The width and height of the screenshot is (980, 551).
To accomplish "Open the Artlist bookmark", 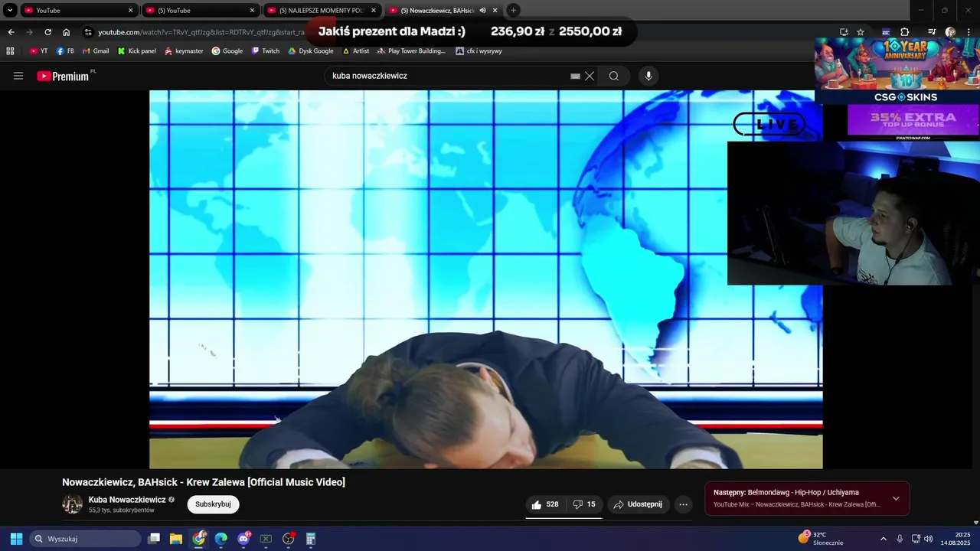I will [355, 51].
